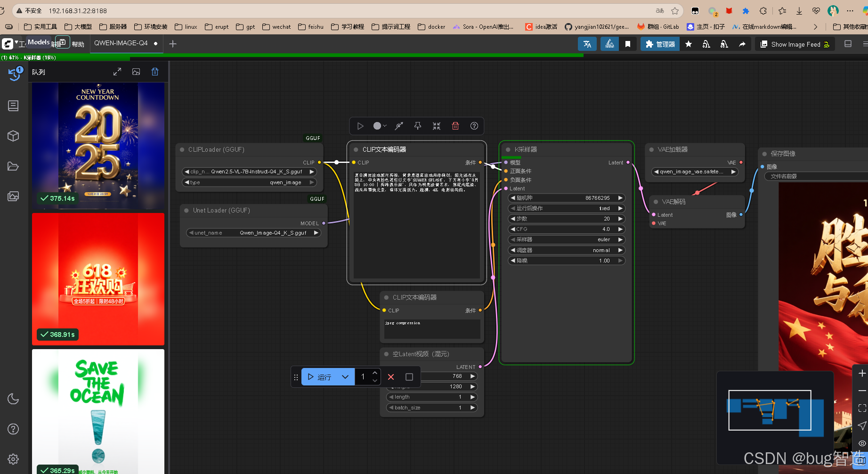Increase batch count with the up stepper
This screenshot has width=868, height=474.
(375, 373)
